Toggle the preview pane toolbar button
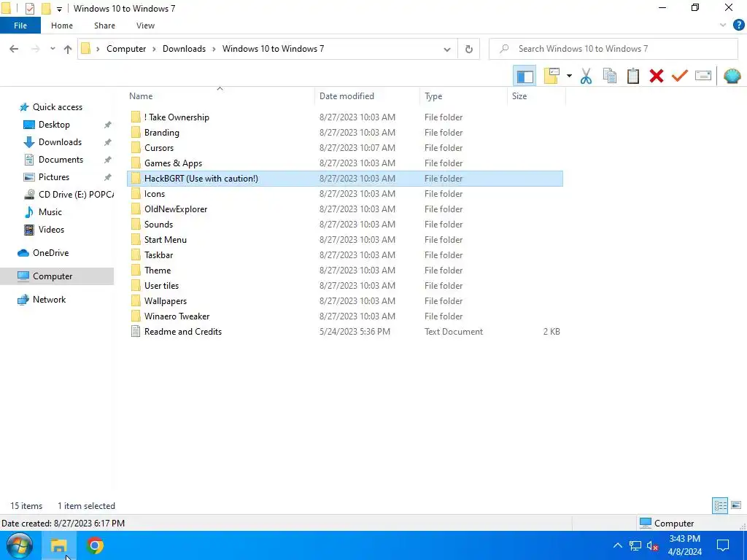 tap(525, 76)
